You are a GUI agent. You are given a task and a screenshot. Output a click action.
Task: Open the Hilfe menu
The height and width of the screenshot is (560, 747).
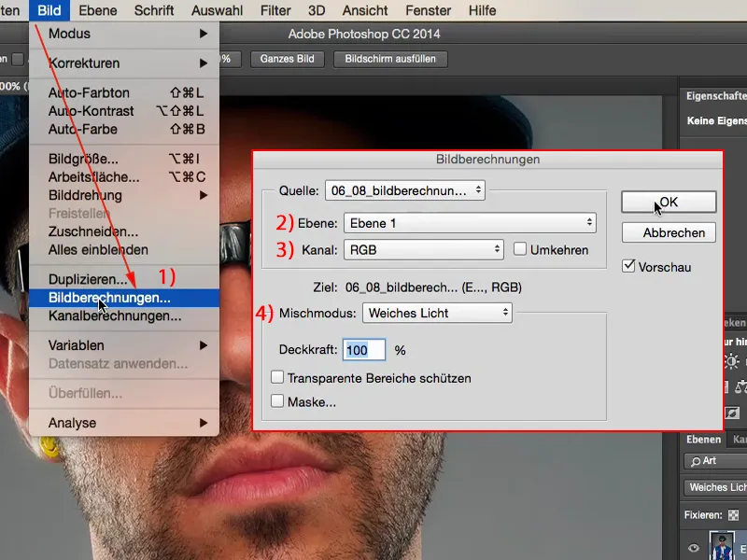[x=482, y=10]
